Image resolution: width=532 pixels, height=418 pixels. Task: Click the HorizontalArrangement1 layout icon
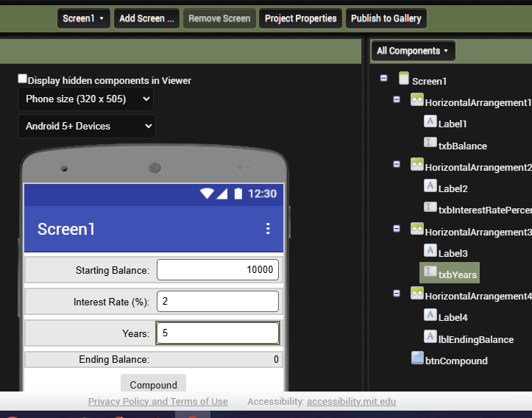417,100
